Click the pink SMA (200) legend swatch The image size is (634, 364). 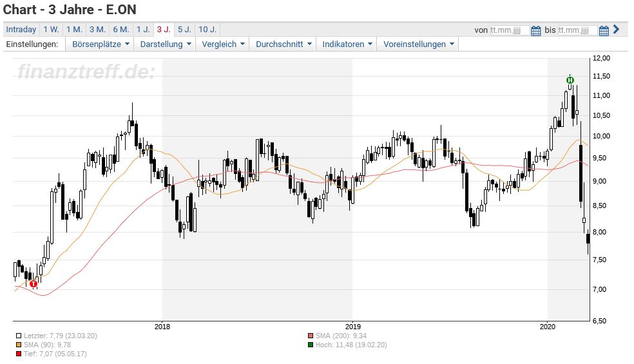311,336
